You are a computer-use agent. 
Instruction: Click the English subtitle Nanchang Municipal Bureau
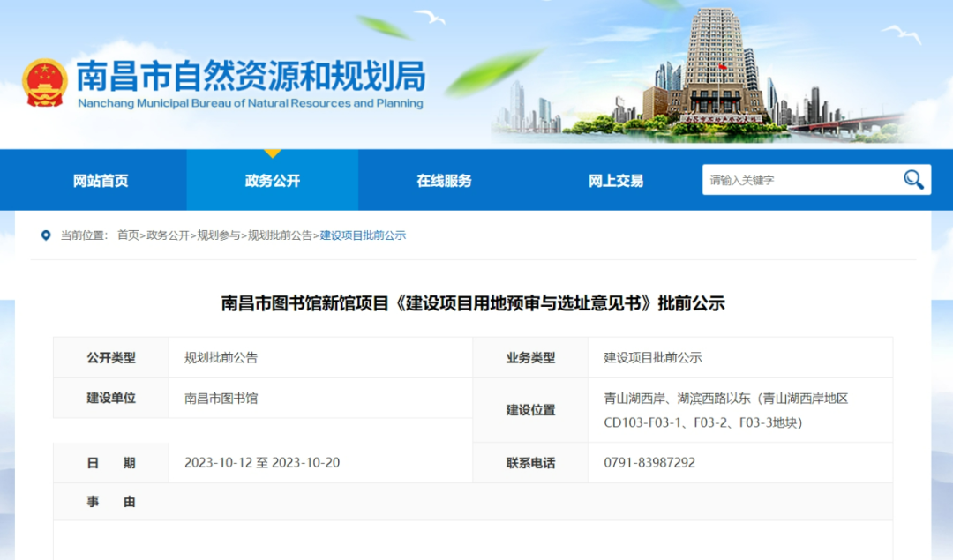251,103
